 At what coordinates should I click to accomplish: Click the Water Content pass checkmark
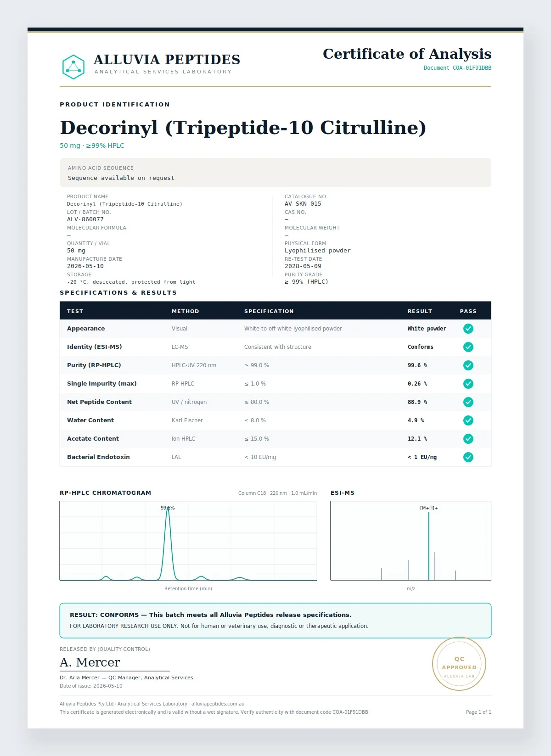468,420
